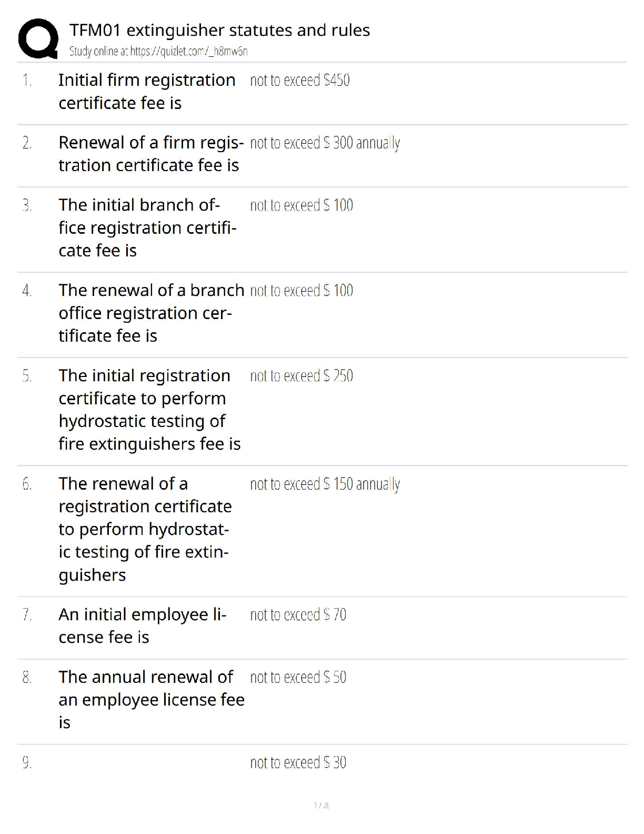Click the answer 'not to exceed $ 70'
Image resolution: width=644 pixels, height=834 pixels.
(298, 614)
